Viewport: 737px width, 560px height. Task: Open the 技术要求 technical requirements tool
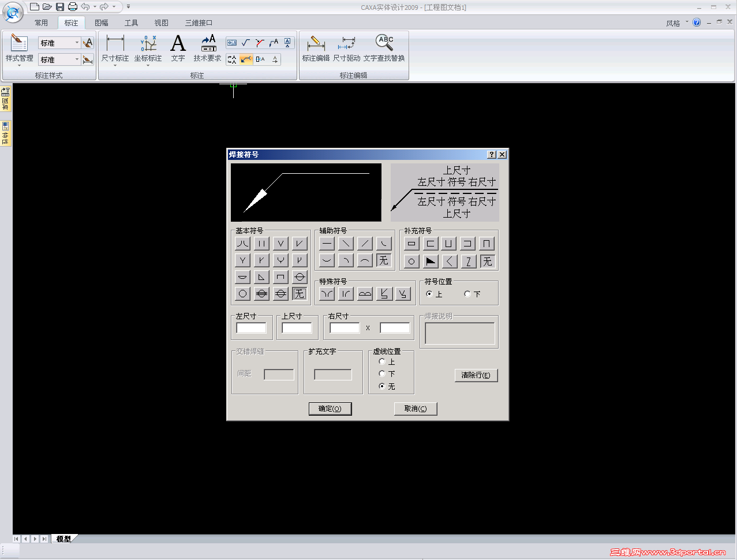[x=207, y=47]
